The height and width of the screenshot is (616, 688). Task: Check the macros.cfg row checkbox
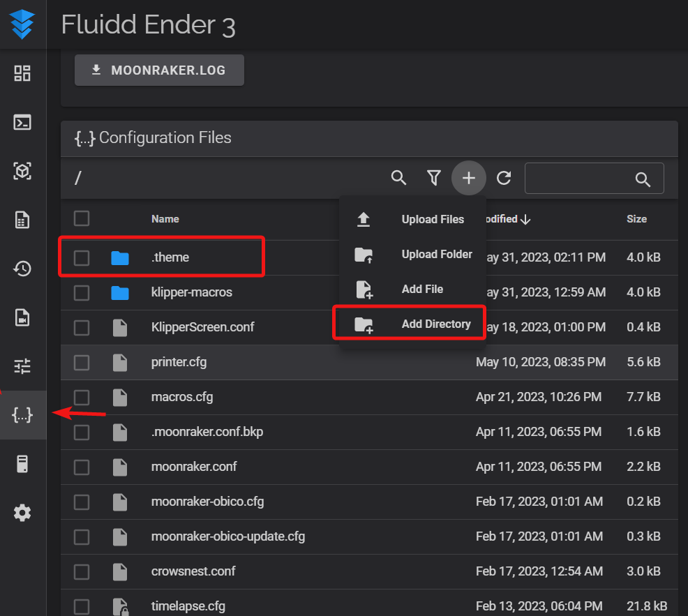click(82, 397)
